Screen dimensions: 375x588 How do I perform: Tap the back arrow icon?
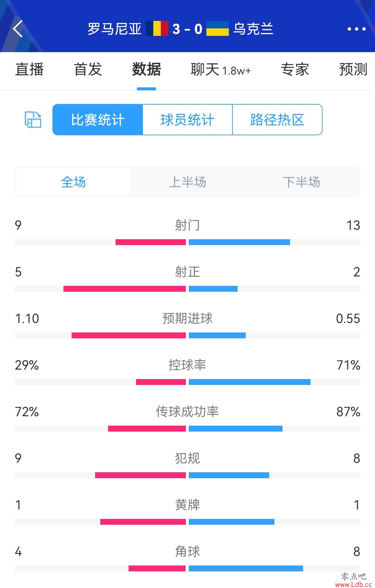pos(18,29)
